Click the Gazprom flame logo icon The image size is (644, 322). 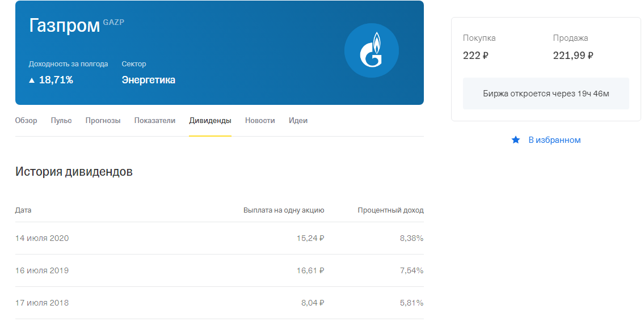(371, 50)
